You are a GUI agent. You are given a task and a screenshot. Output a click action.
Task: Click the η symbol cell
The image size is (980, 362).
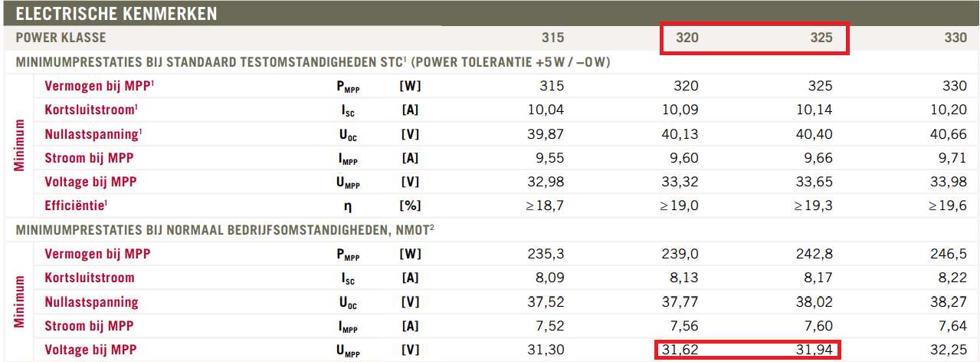click(x=348, y=206)
